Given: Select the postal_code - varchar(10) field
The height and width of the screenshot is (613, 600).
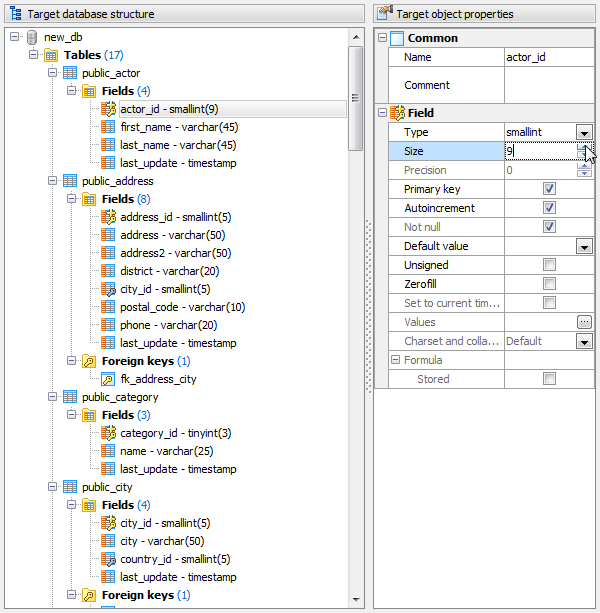Looking at the screenshot, I should point(182,307).
